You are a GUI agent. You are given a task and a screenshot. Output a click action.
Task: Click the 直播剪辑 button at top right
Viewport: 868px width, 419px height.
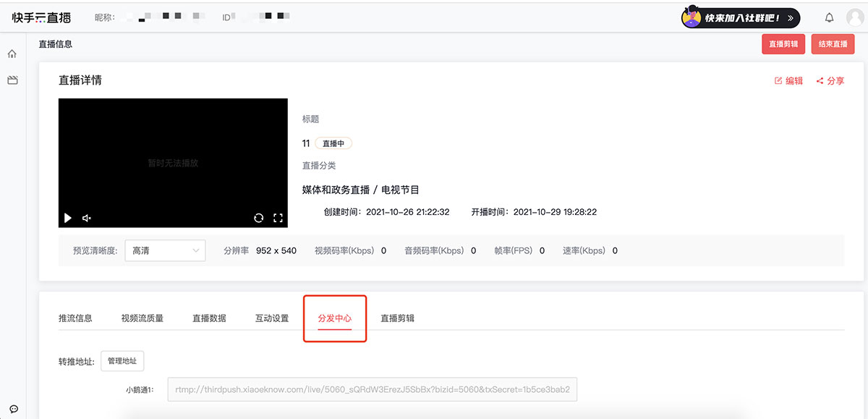tap(783, 44)
